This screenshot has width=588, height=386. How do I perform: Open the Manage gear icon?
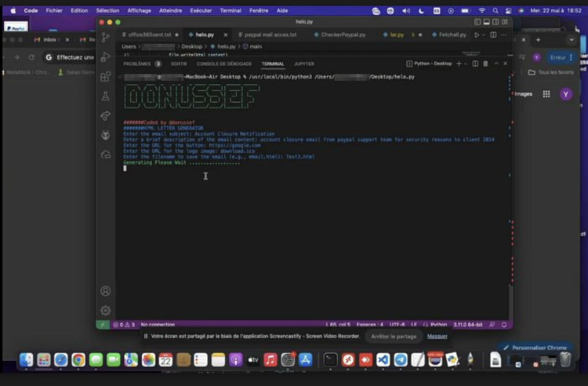(105, 311)
